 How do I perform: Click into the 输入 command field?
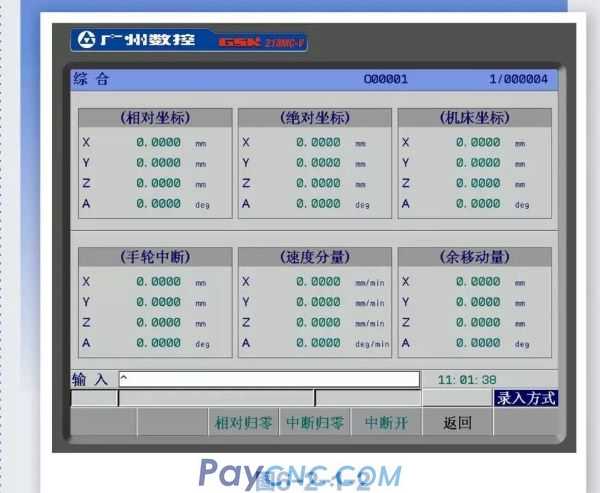(268, 379)
